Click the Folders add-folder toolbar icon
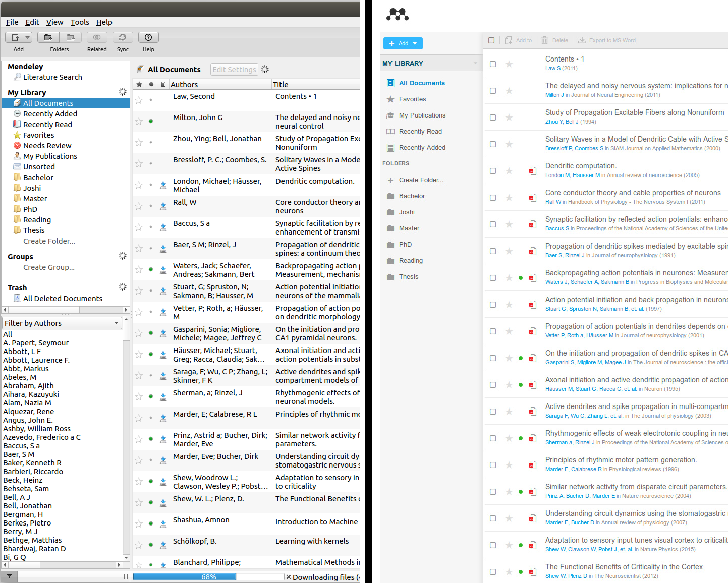Viewport: 728px width, 583px height. (48, 37)
